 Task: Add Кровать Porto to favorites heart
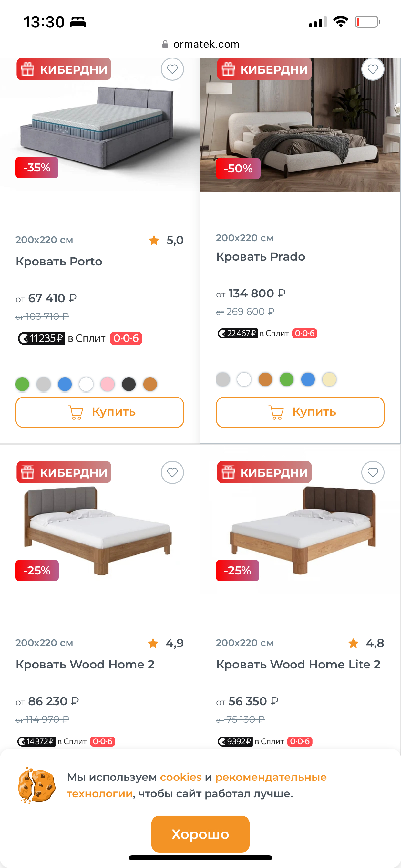coord(172,69)
